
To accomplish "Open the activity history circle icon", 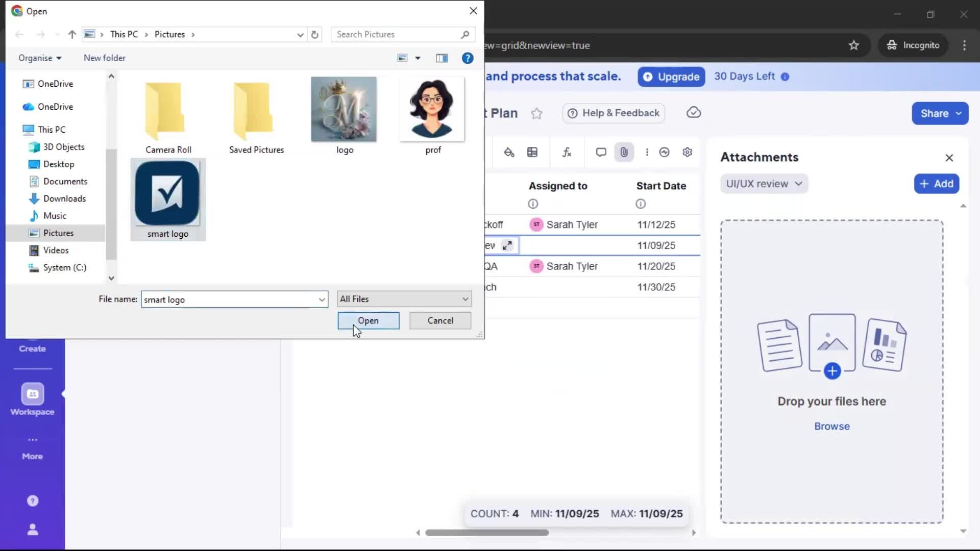I will pos(664,152).
